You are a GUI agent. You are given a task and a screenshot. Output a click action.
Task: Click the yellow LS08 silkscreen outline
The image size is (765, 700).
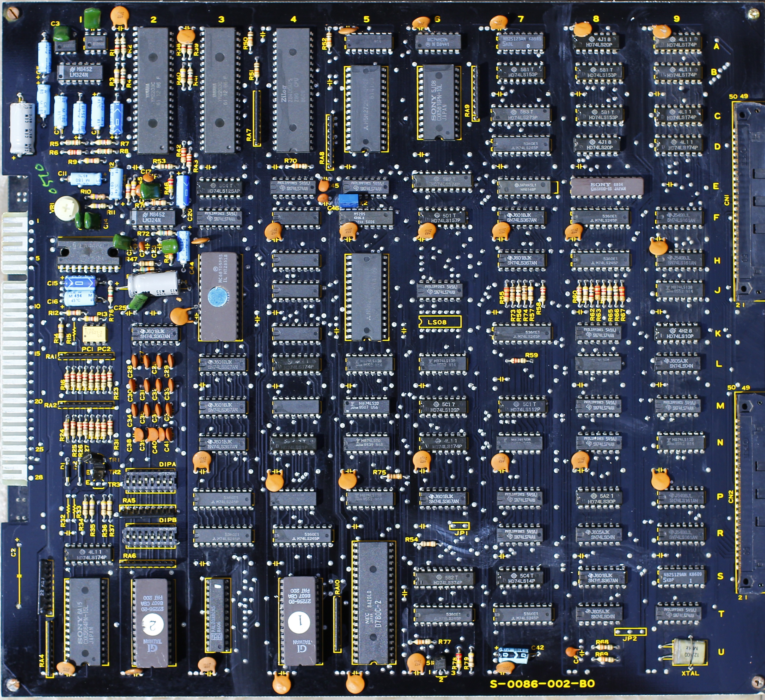point(440,322)
